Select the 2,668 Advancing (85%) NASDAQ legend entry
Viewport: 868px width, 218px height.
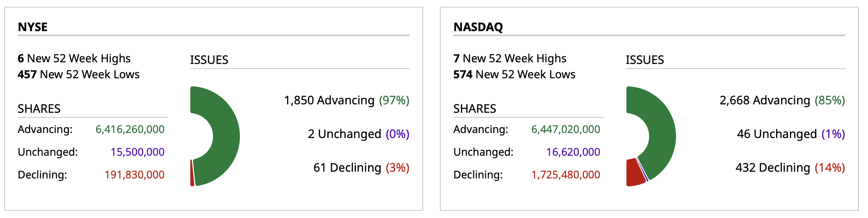click(x=782, y=101)
